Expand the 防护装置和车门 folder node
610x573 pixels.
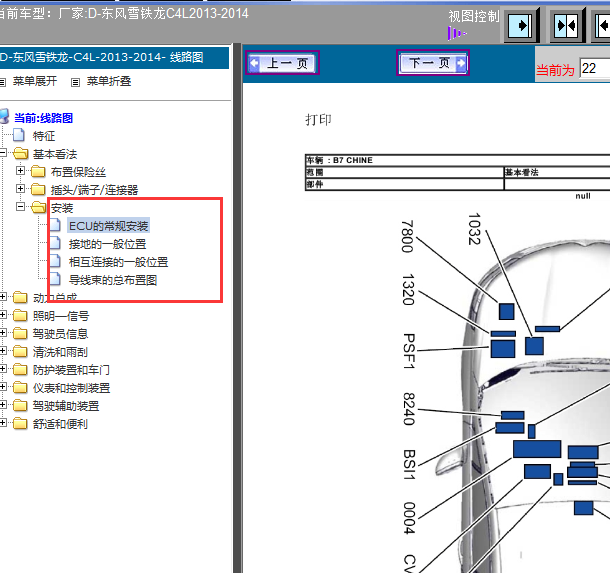(x=3, y=368)
